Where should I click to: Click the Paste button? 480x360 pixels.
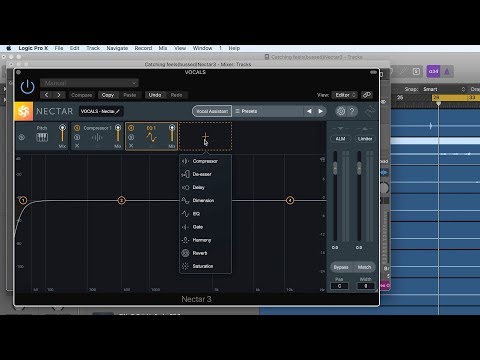point(130,95)
